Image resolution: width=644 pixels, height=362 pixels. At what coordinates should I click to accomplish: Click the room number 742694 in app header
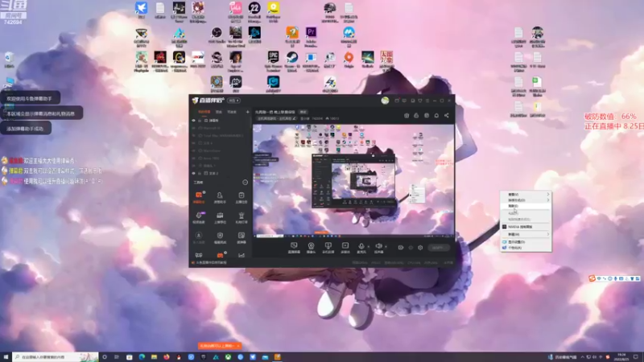(316, 118)
